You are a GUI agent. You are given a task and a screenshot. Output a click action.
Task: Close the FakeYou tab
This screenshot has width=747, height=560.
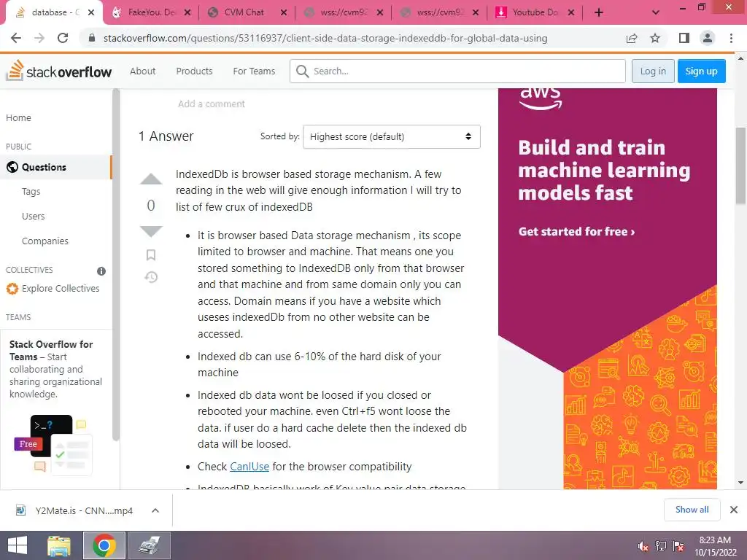[187, 13]
